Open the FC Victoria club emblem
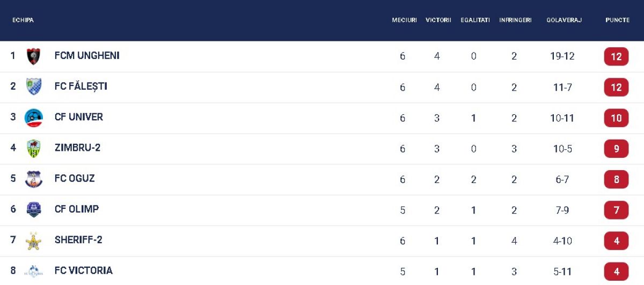Viewport: 644px width, 285px height. (33, 271)
